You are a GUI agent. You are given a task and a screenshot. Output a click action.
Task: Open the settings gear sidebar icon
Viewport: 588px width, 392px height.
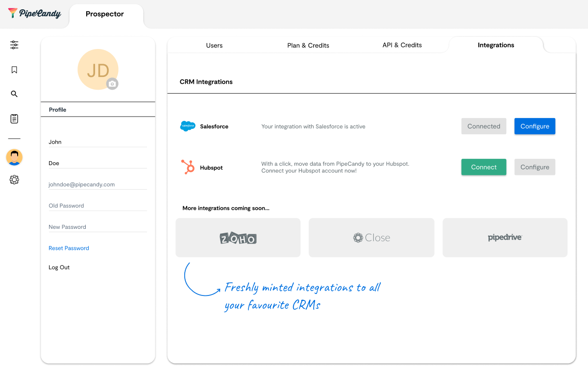point(14,180)
